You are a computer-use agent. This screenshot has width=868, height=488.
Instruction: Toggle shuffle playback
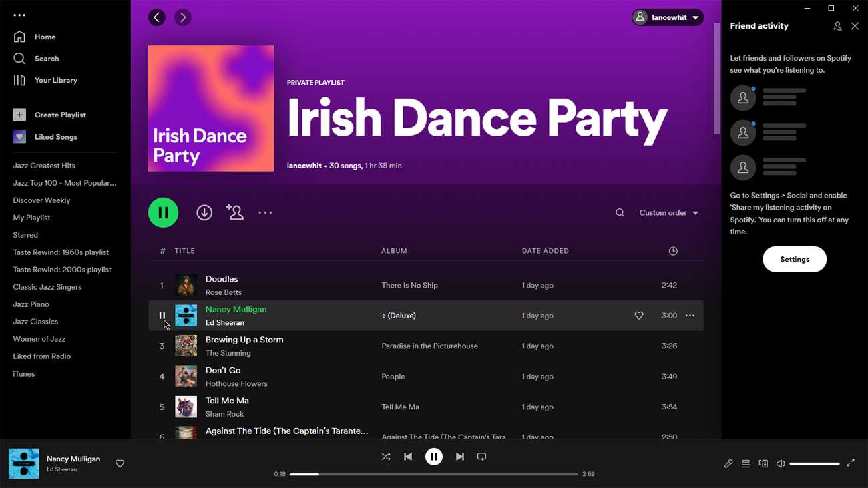(x=386, y=457)
